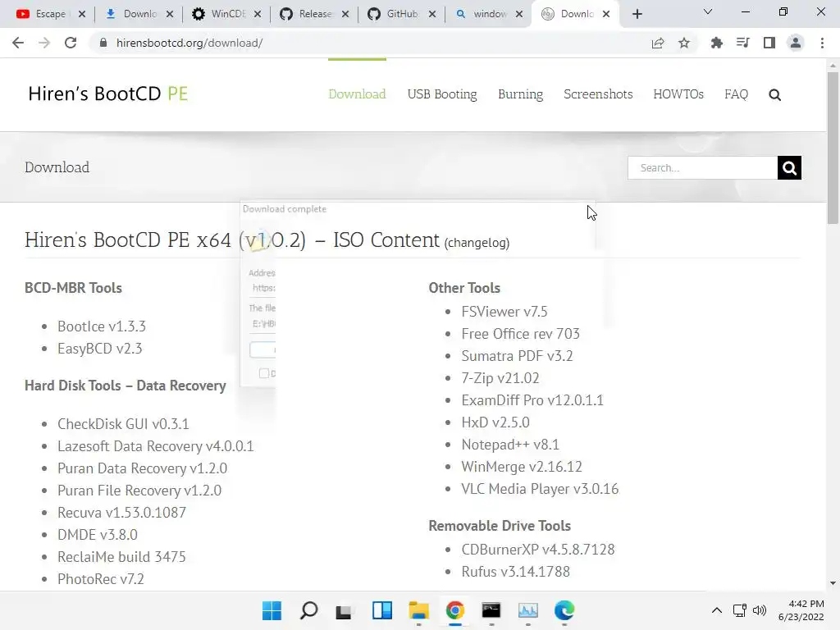This screenshot has width=840, height=630.
Task: Click VLC Media Player v3.0.16
Action: point(540,489)
